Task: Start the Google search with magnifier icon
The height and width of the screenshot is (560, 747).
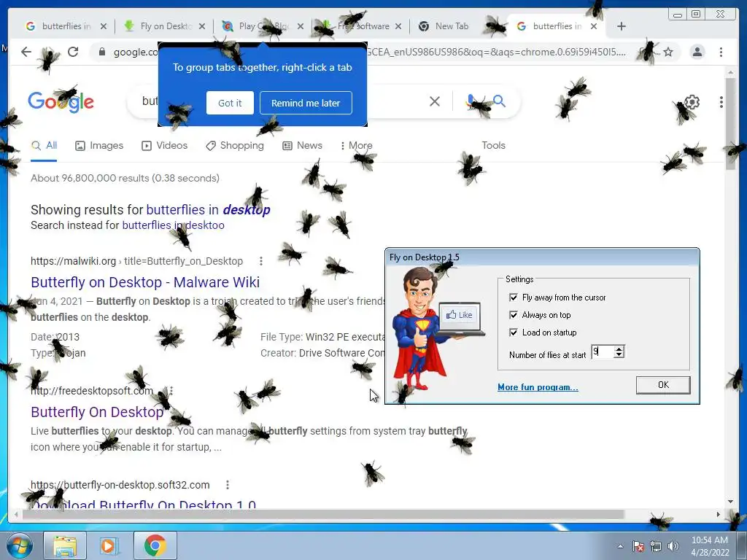Action: click(499, 101)
